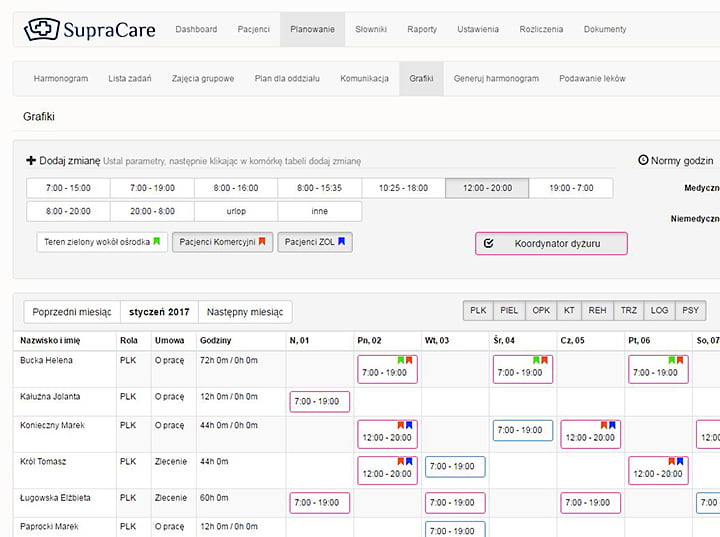Toggle the KT role filter

(x=569, y=311)
